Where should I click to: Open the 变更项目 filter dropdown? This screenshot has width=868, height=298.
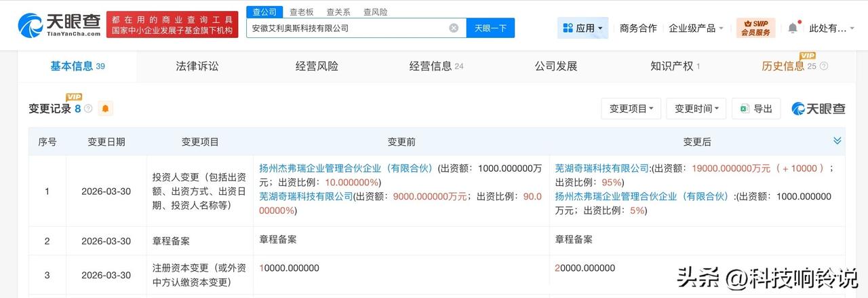coord(631,109)
